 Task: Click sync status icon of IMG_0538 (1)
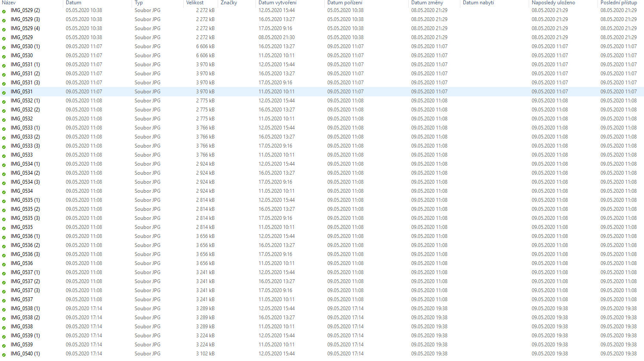(4, 309)
